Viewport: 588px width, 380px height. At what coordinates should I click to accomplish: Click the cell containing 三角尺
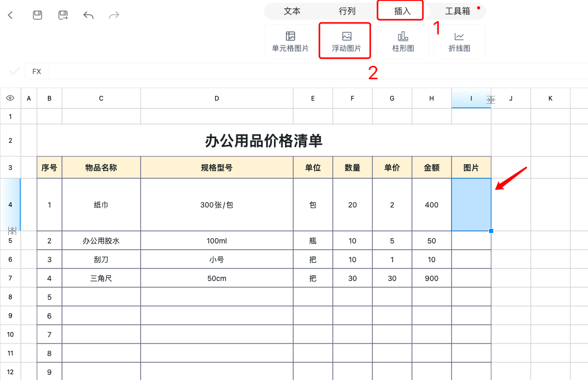[101, 278]
